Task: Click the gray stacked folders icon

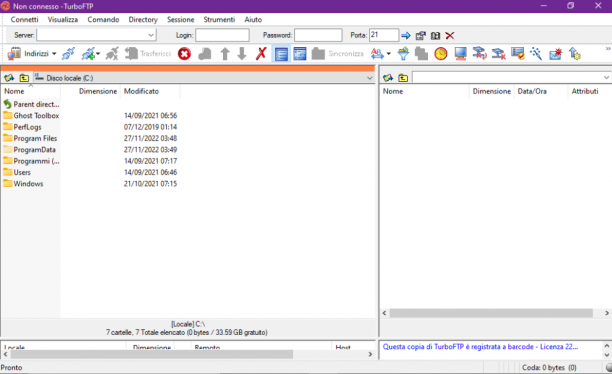Action: point(421,53)
